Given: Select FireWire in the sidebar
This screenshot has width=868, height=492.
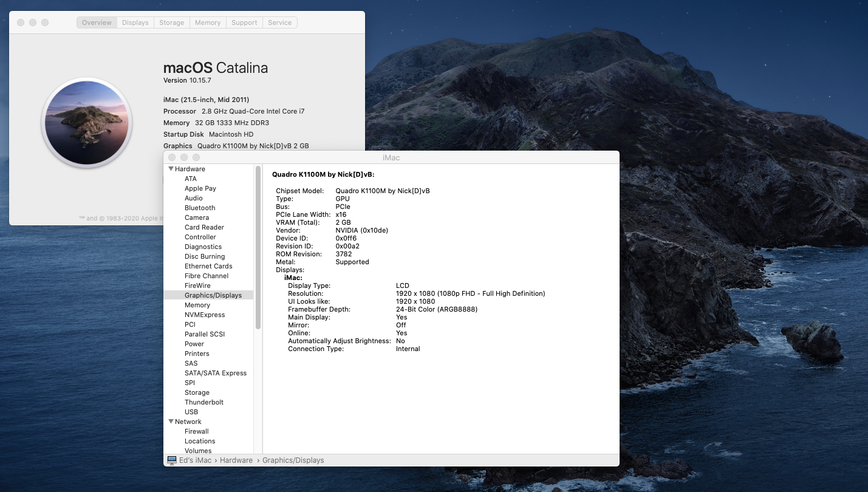Looking at the screenshot, I should pos(197,285).
